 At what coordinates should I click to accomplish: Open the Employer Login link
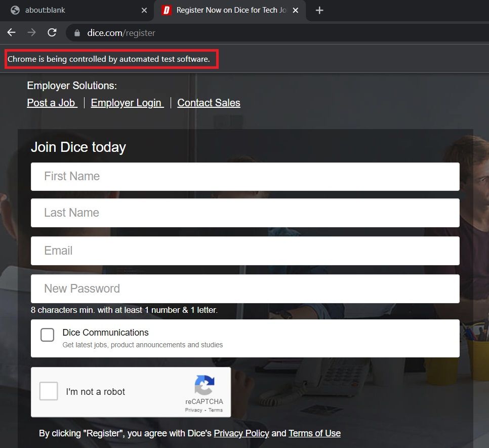127,103
